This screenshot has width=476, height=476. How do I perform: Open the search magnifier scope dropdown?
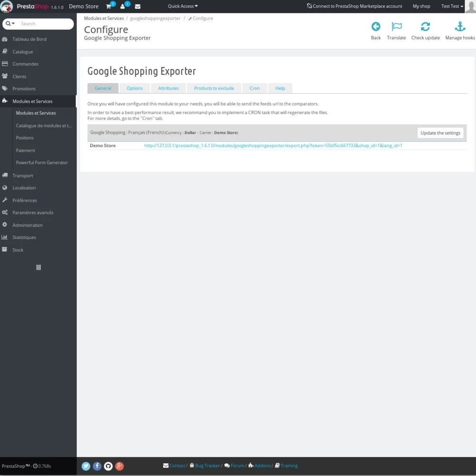(10, 24)
